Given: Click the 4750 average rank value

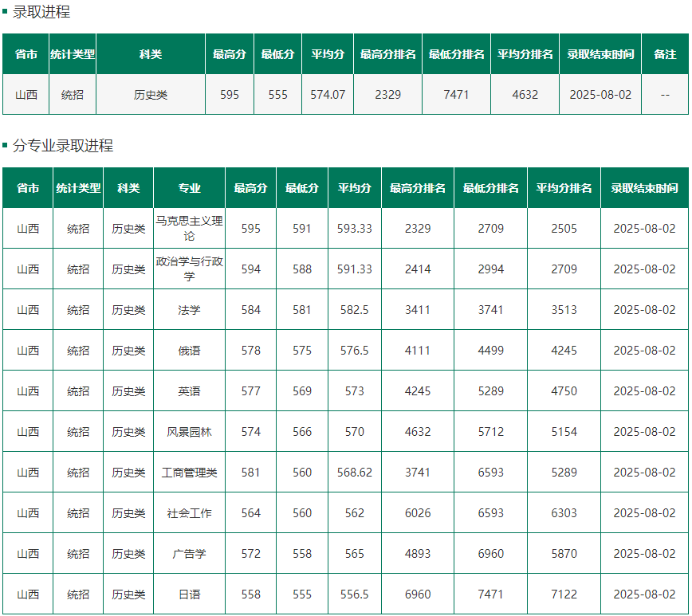Looking at the screenshot, I should coord(564,391).
